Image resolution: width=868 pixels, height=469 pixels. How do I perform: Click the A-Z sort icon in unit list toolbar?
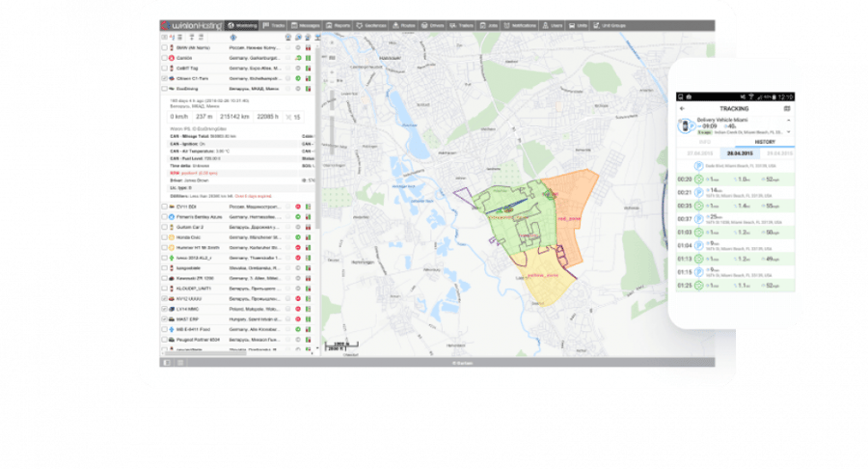coord(172,37)
